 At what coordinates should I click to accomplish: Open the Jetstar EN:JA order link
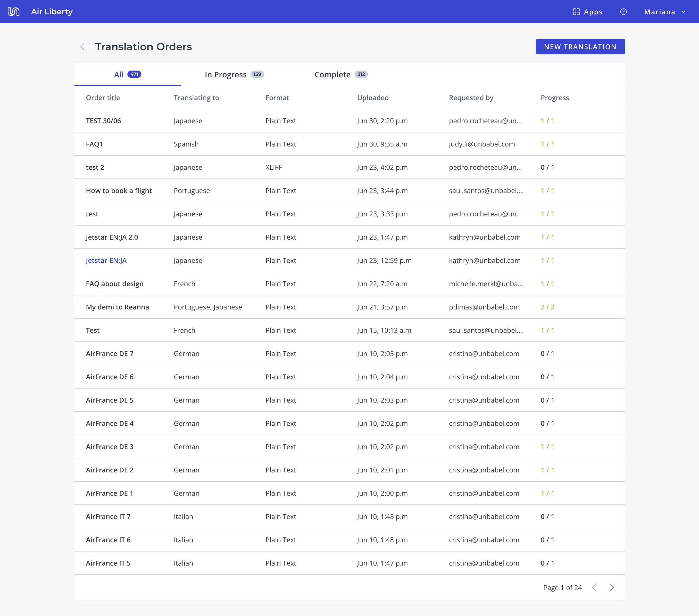pyautogui.click(x=106, y=260)
